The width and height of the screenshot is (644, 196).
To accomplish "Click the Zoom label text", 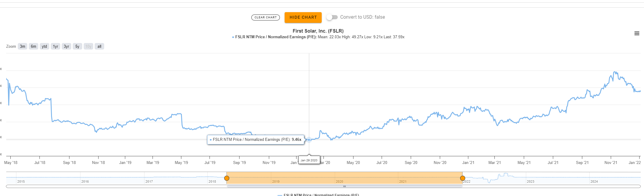I will pos(11,46).
